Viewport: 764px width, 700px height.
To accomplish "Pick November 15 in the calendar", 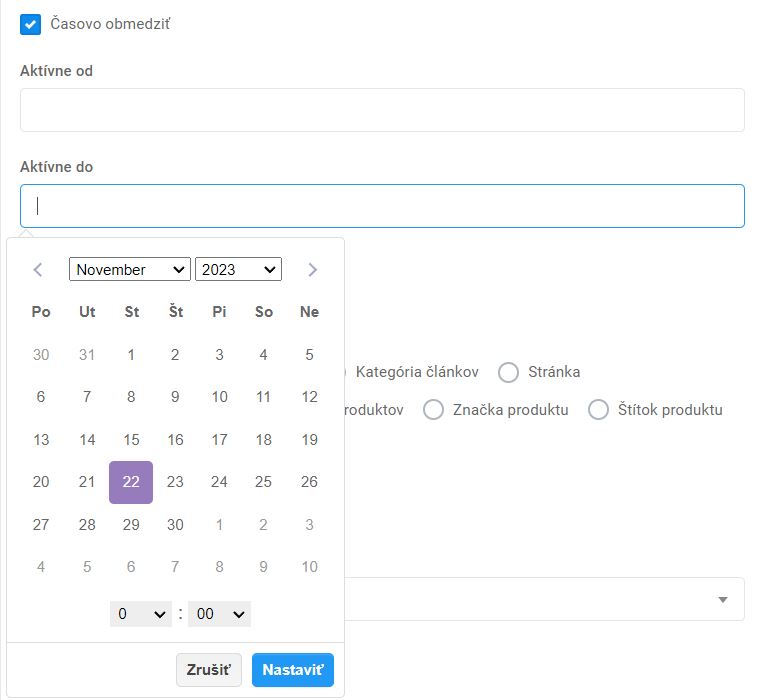I will click(x=131, y=440).
